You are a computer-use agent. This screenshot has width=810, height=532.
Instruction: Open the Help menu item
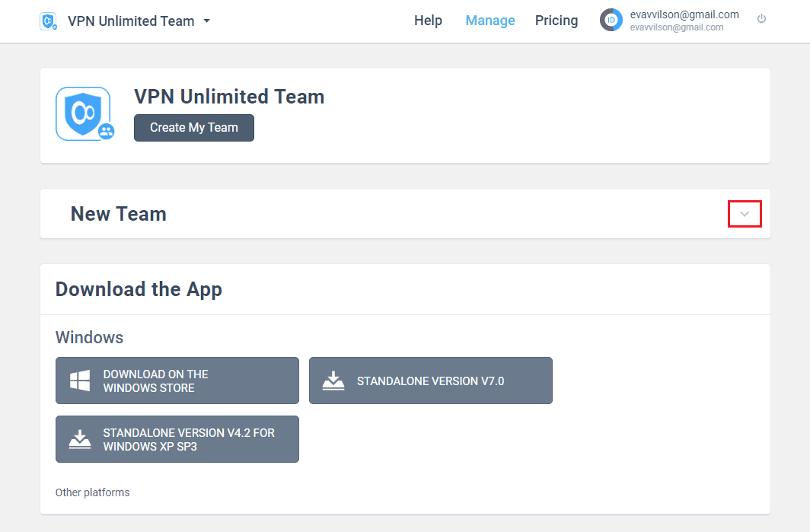428,21
